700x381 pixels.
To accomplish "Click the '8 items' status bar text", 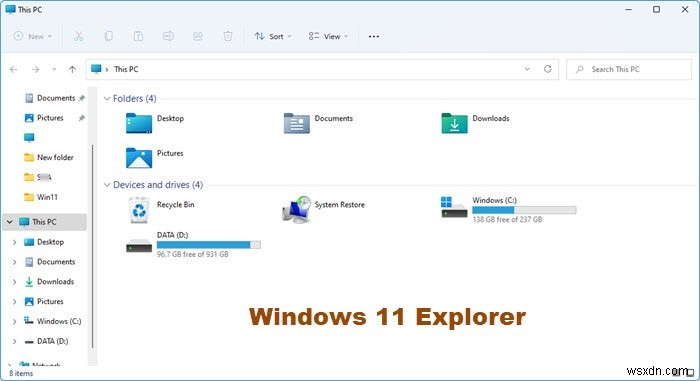I will [21, 373].
